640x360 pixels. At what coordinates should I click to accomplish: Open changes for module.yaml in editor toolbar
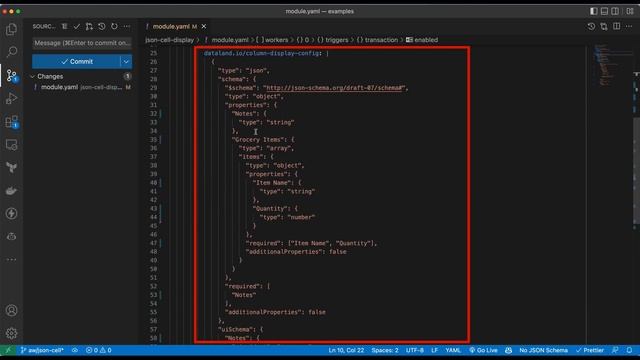pos(604,27)
